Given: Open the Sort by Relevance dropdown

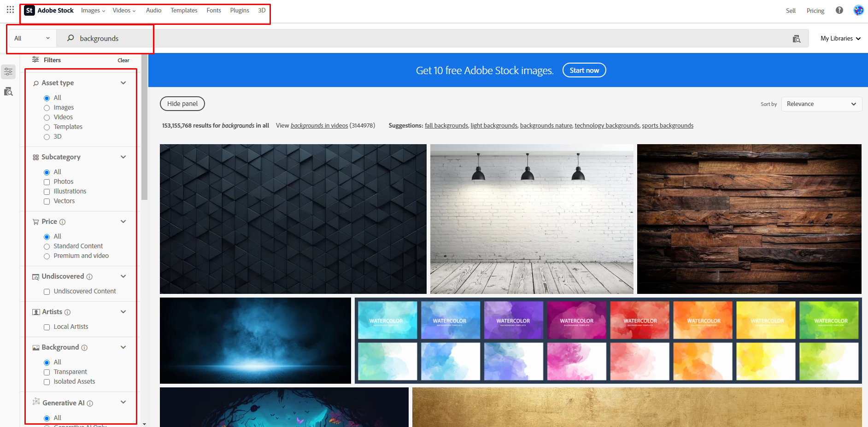Looking at the screenshot, I should pos(821,104).
